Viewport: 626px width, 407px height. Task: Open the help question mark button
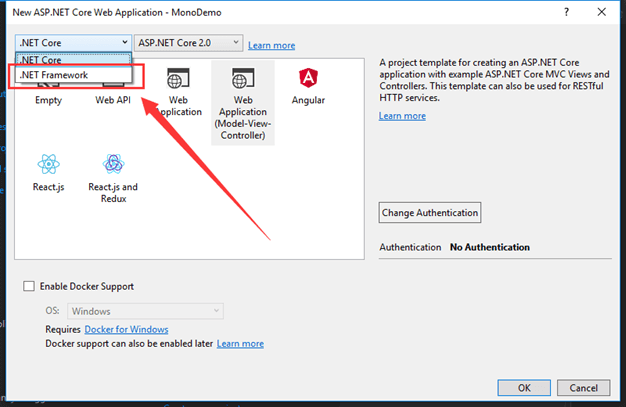point(566,12)
